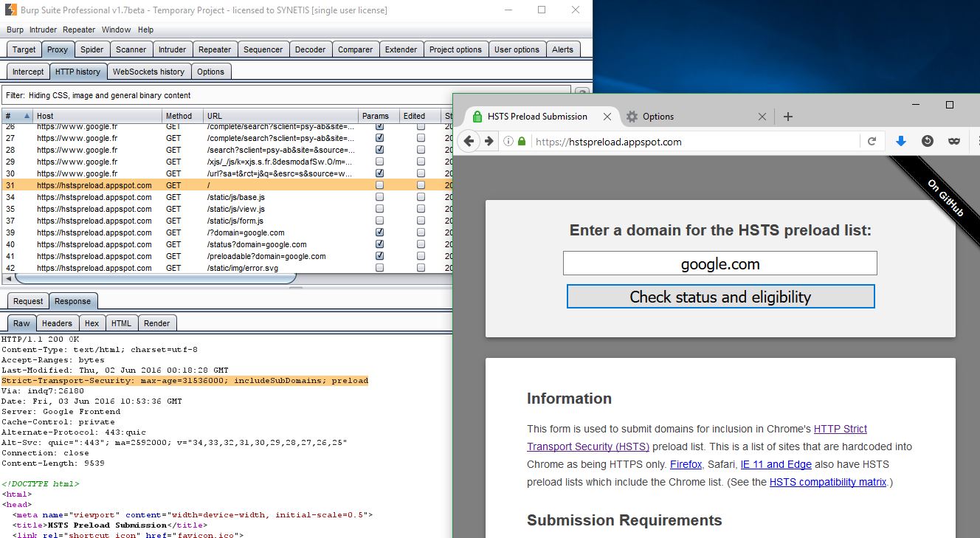Viewport: 980px width, 538px height.
Task: Sort history by the # column arrow
Action: 27,116
